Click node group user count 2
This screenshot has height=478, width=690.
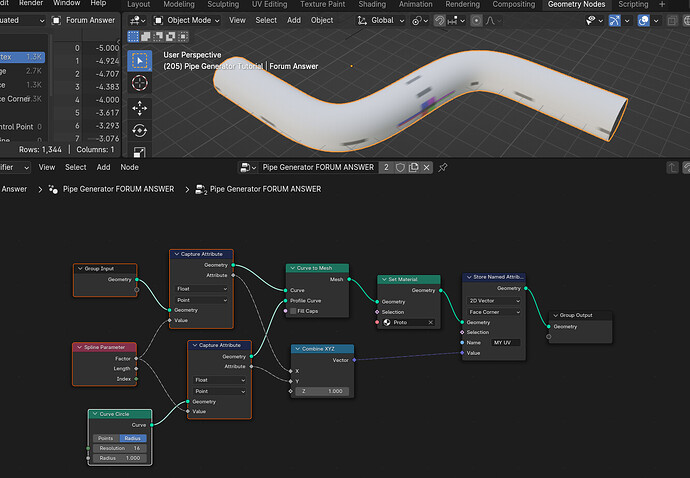[x=386, y=167]
